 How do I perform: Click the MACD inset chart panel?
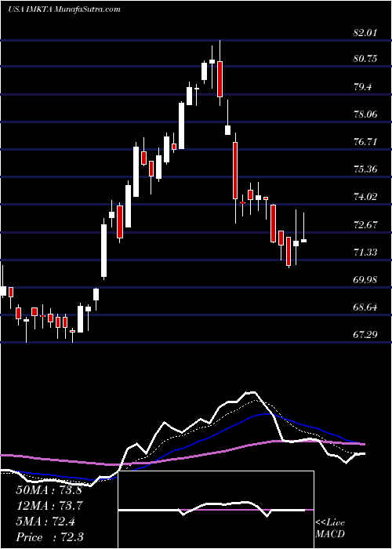pyautogui.click(x=216, y=510)
